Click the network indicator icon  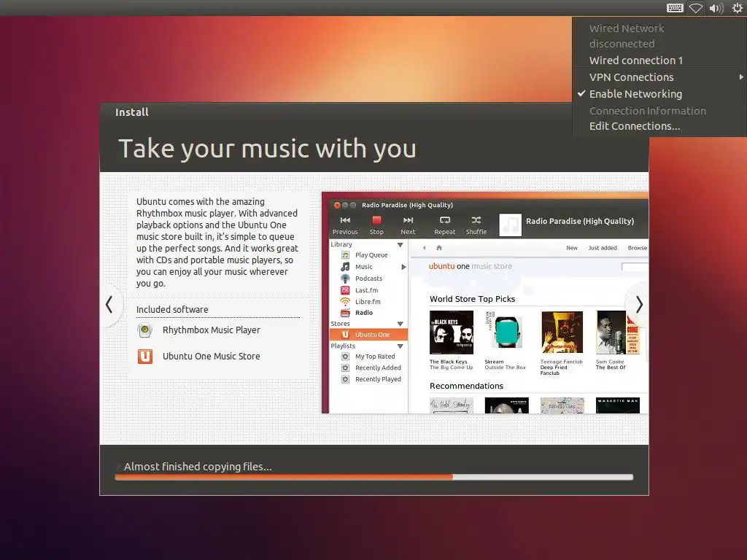(695, 8)
